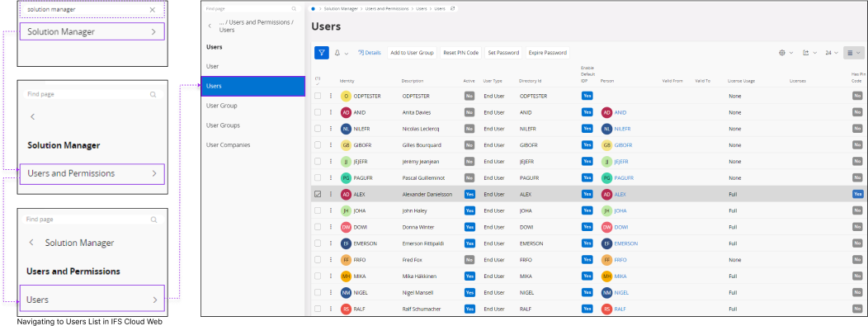
Task: Select highlighted Users in the sidebar navigation
Action: (252, 86)
